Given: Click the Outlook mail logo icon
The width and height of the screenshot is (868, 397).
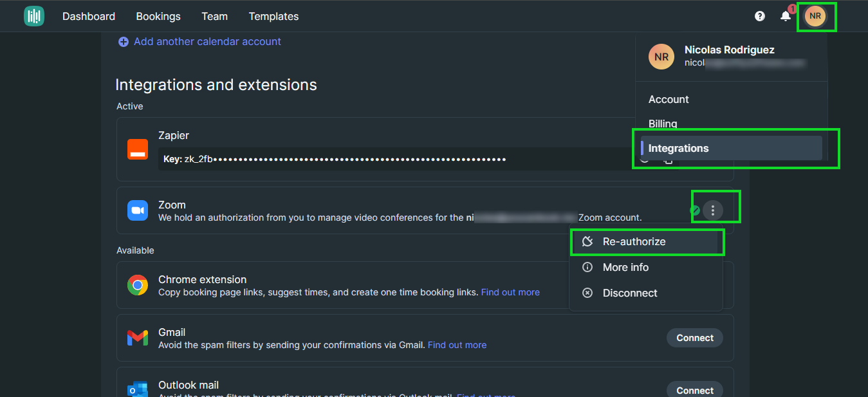Looking at the screenshot, I should pos(138,389).
